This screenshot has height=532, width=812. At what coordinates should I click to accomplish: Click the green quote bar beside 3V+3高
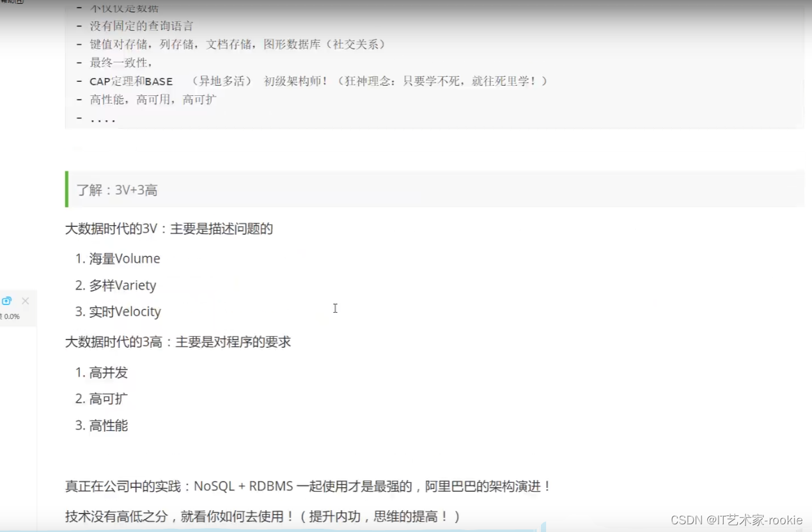[x=66, y=189]
